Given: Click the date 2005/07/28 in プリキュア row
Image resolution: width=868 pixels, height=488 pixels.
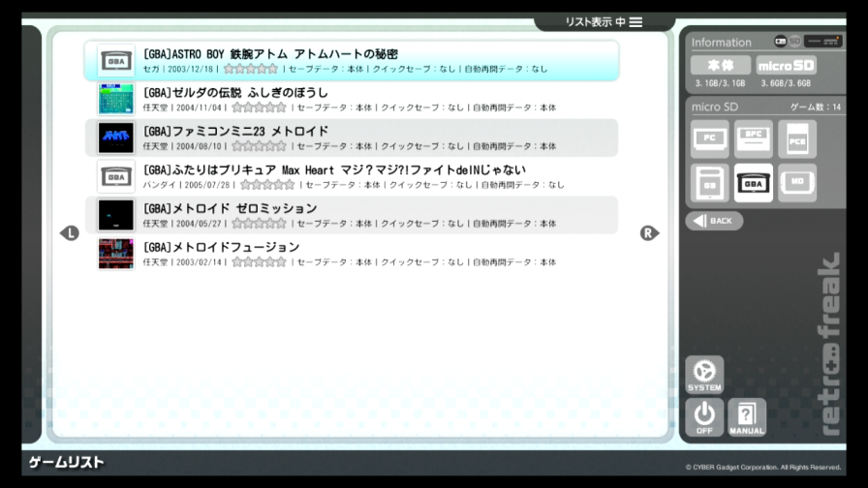Looking at the screenshot, I should click(207, 185).
